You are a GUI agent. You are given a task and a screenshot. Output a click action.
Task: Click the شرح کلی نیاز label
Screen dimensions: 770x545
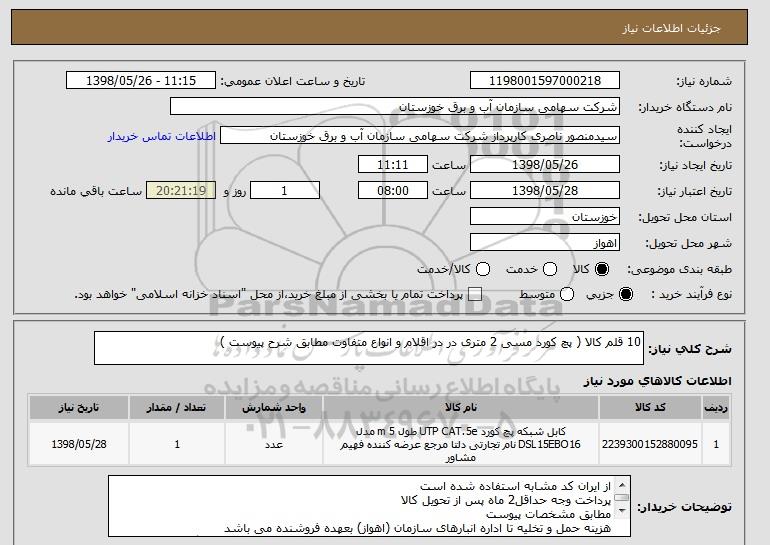coord(690,349)
